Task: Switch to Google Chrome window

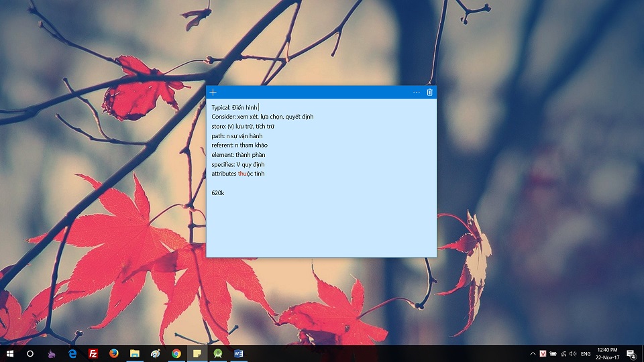Action: [176, 353]
